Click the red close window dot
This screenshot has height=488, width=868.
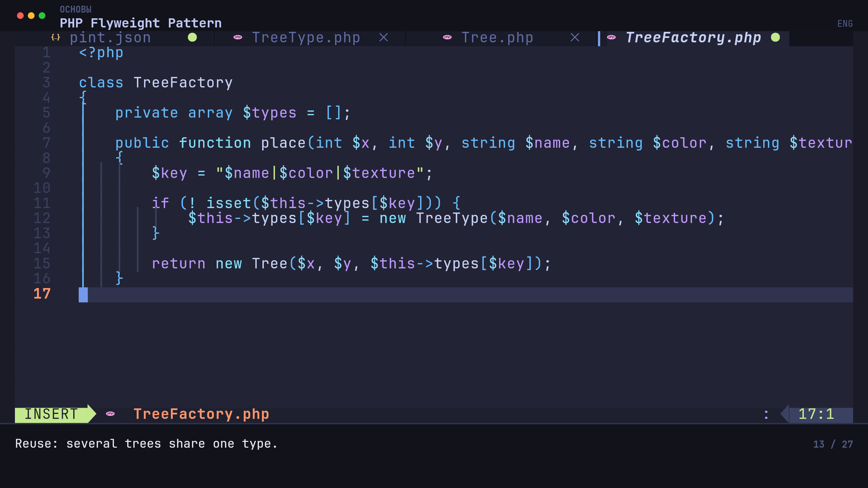[x=20, y=16]
